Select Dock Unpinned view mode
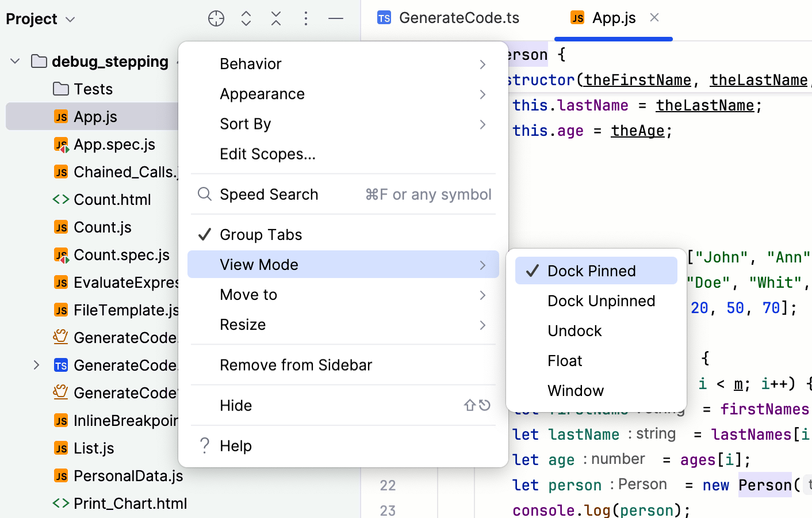This screenshot has height=518, width=812. click(x=602, y=300)
